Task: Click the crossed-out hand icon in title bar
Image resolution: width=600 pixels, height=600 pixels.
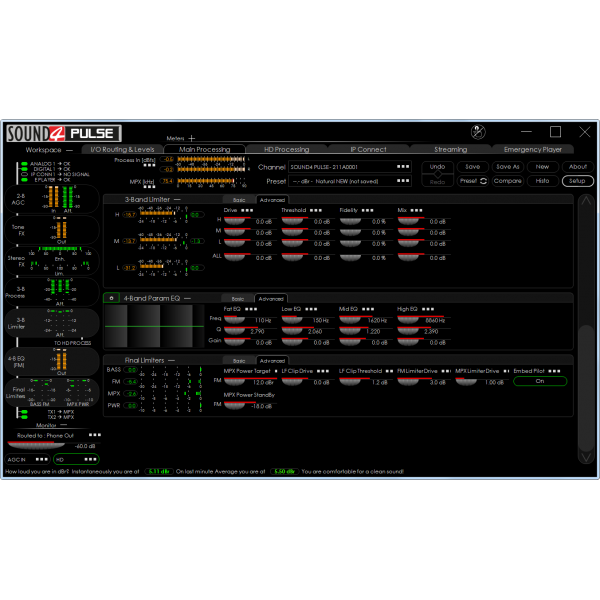Action: 478,132
